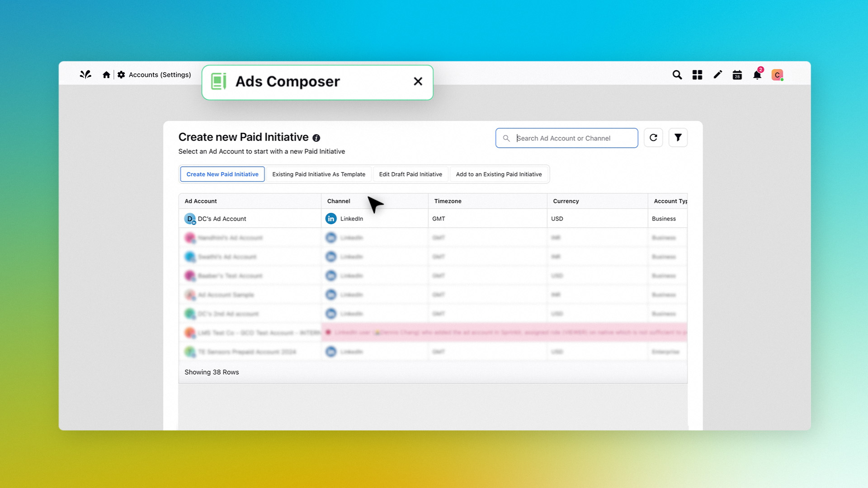Screen dimensions: 868x488
Task: Close the Ads Composer tab
Action: click(418, 81)
